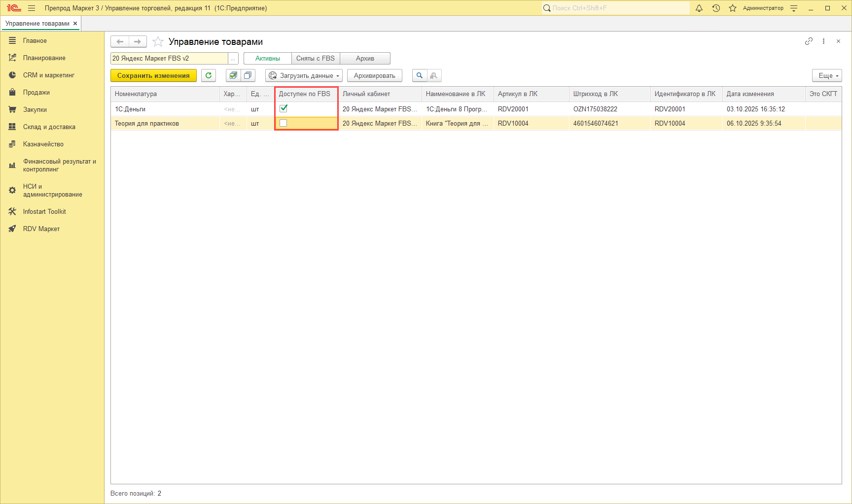The height and width of the screenshot is (504, 852).
Task: Go back with the left arrow
Action: [120, 42]
